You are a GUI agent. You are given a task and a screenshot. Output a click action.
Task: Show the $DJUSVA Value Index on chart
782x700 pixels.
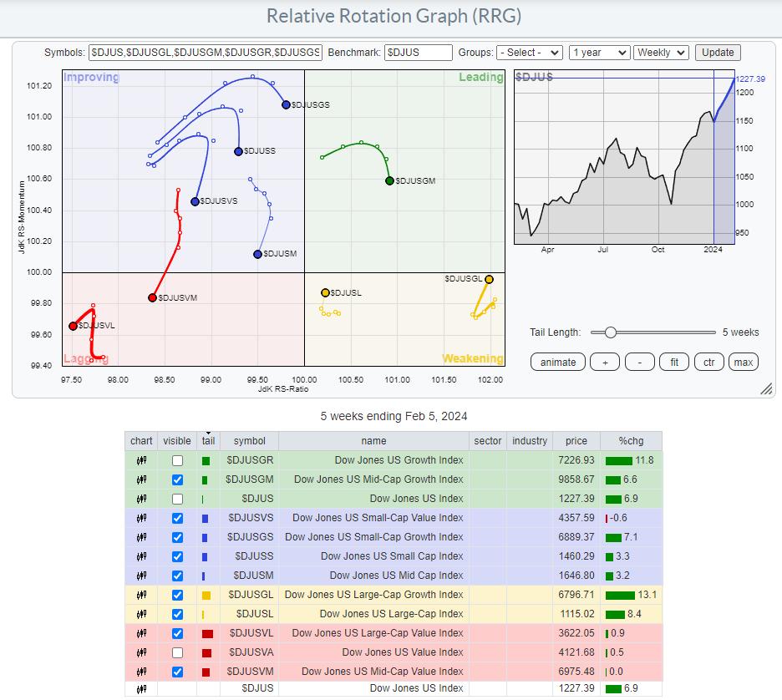pyautogui.click(x=177, y=652)
